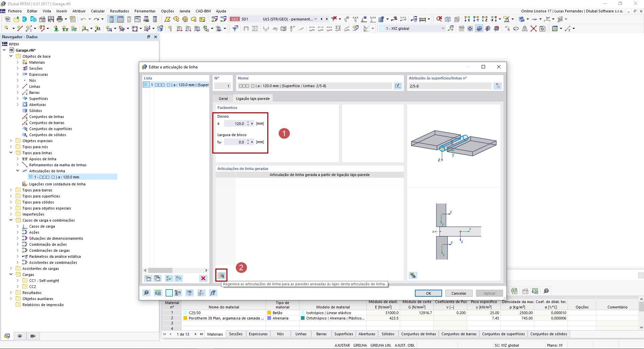Collapse the Casos de carga e combinações node

click(x=11, y=220)
